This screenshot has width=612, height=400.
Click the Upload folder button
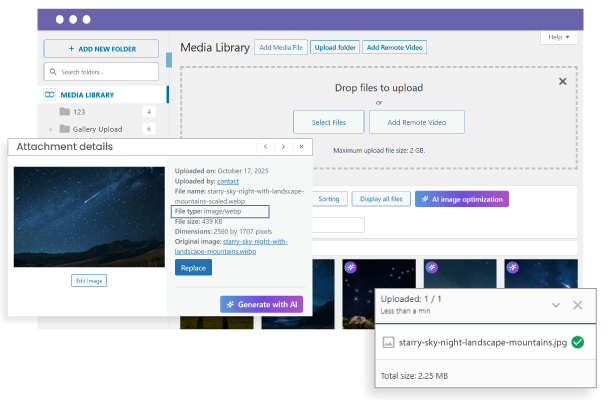click(333, 47)
